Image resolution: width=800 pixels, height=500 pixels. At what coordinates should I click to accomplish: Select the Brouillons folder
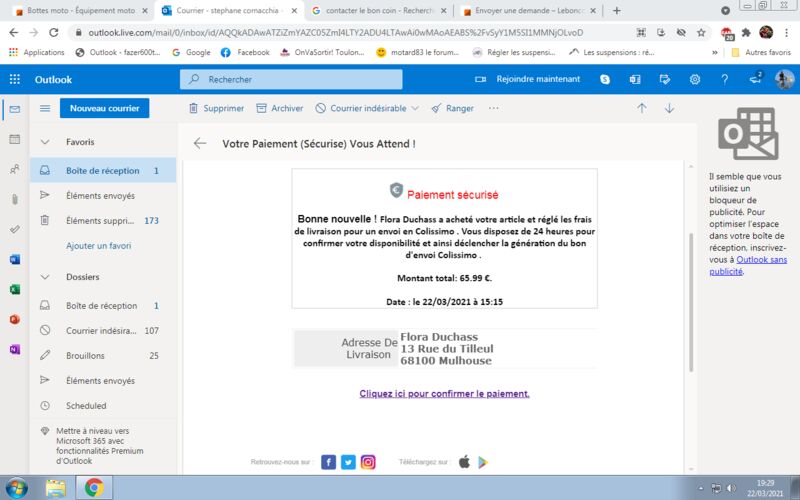[x=85, y=355]
